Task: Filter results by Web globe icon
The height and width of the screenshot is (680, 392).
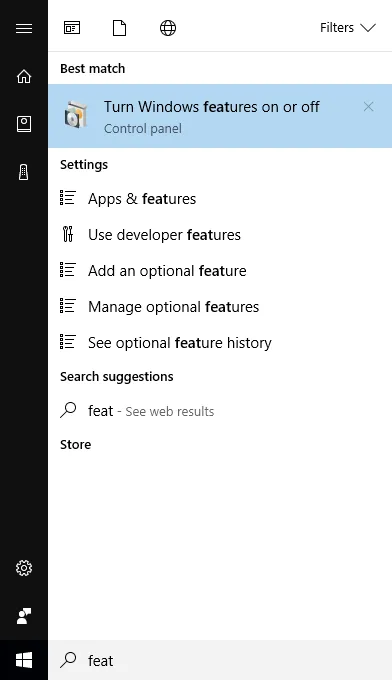Action: click(168, 28)
